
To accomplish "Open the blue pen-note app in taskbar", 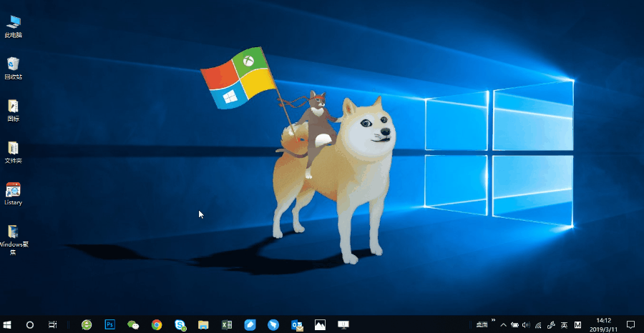I will 250,325.
